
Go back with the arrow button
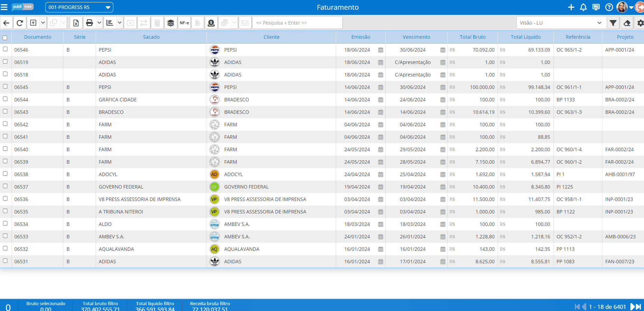pos(6,23)
